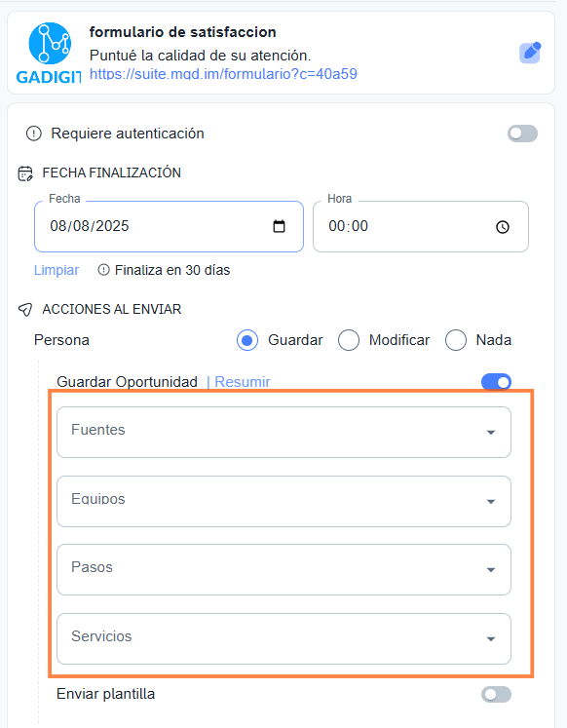Disable the Guardar Oportunidad toggle
Screen dimensions: 567x728
[496, 382]
